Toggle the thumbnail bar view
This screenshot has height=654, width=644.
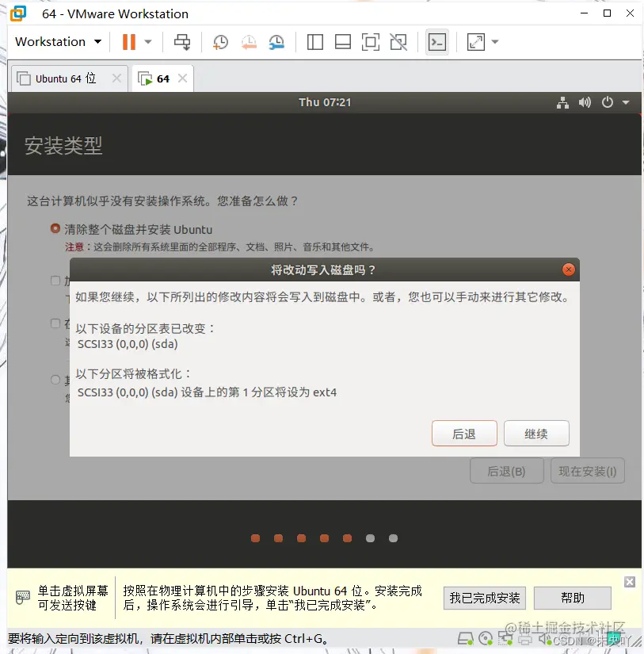pos(343,42)
